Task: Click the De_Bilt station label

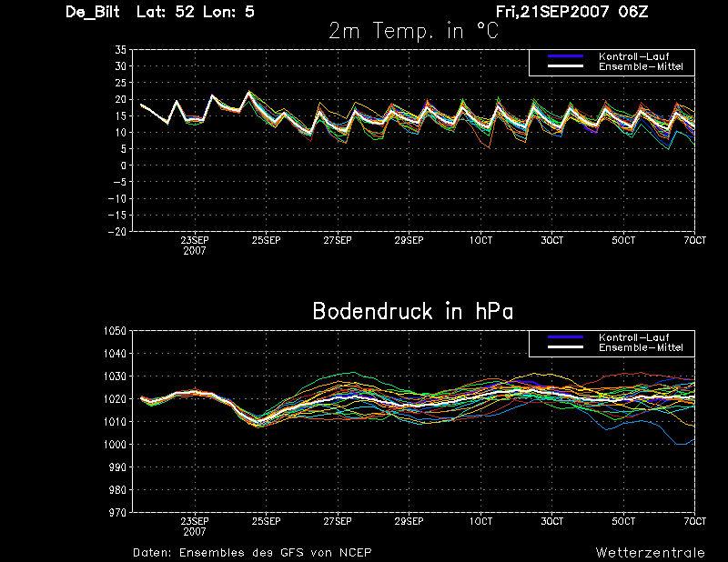Action: pyautogui.click(x=93, y=12)
